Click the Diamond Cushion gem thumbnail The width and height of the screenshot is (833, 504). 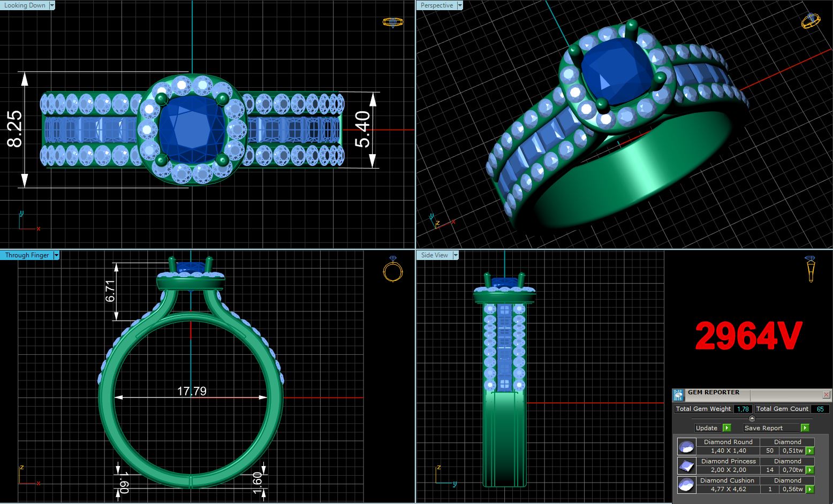pos(686,485)
